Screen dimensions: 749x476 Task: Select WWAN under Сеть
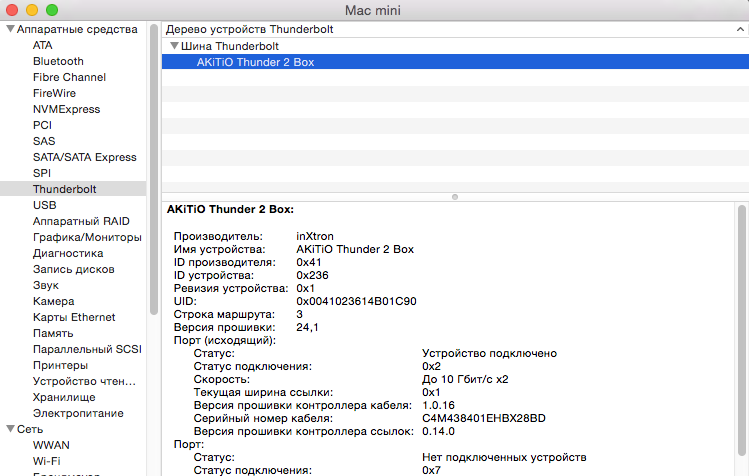point(51,445)
